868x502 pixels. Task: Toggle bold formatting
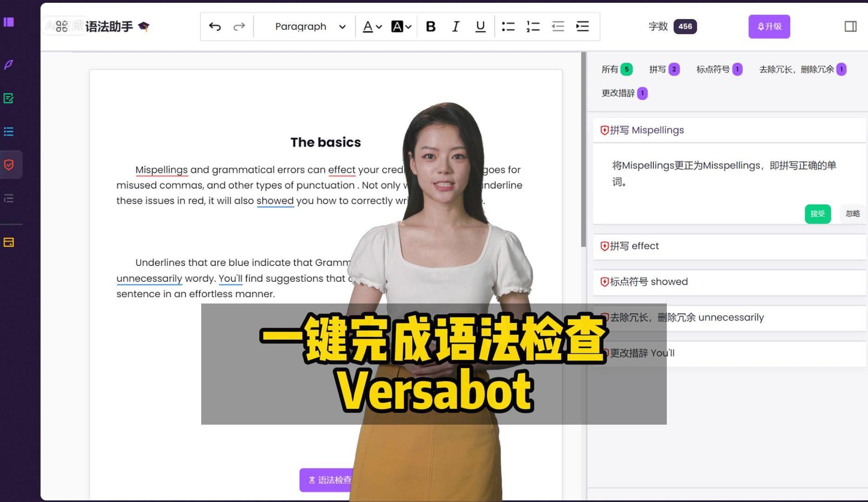coord(431,26)
